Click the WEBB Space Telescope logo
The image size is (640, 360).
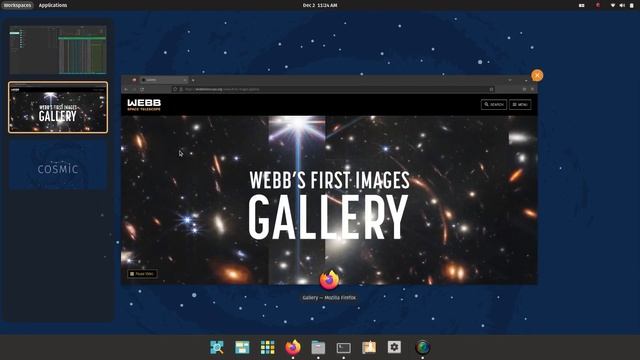144,104
